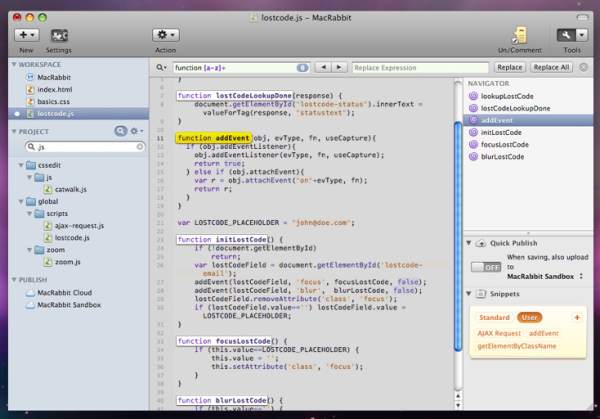The height and width of the screenshot is (419, 600).
Task: Click the scrollbar up arrow
Action: [458, 395]
